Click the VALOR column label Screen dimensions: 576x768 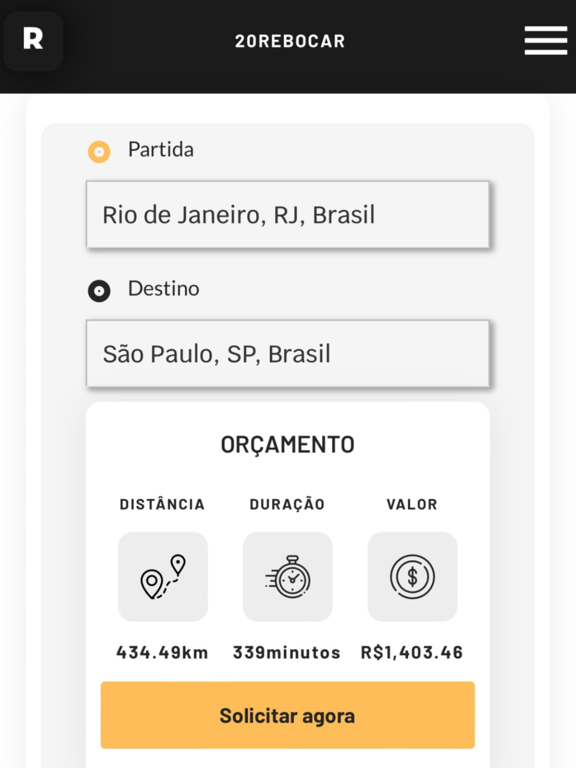412,504
